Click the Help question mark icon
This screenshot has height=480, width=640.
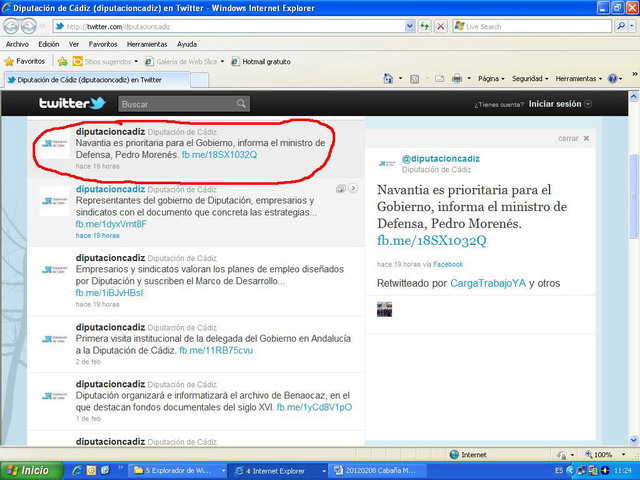click(x=612, y=78)
